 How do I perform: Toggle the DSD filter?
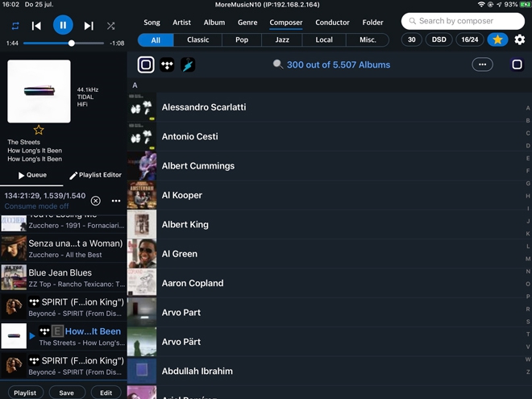(x=438, y=39)
